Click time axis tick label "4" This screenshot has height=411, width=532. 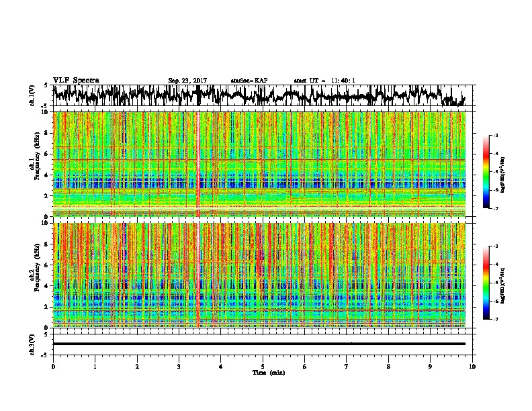221,367
